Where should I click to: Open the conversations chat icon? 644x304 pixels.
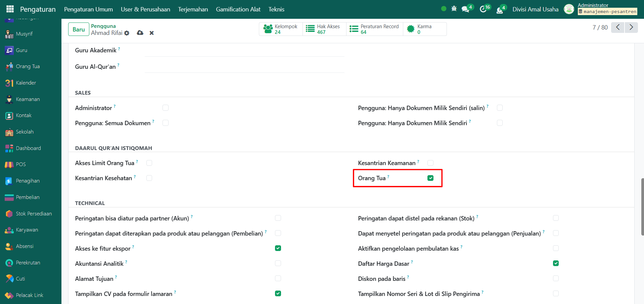465,9
